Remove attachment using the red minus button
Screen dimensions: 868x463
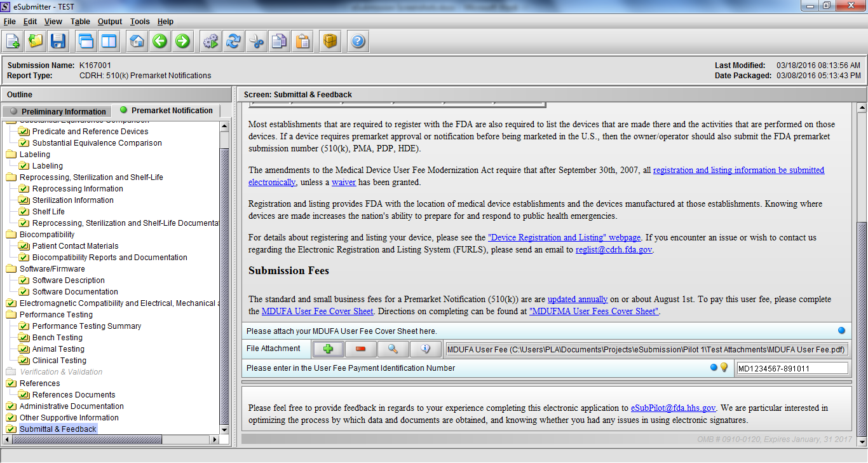pos(360,349)
